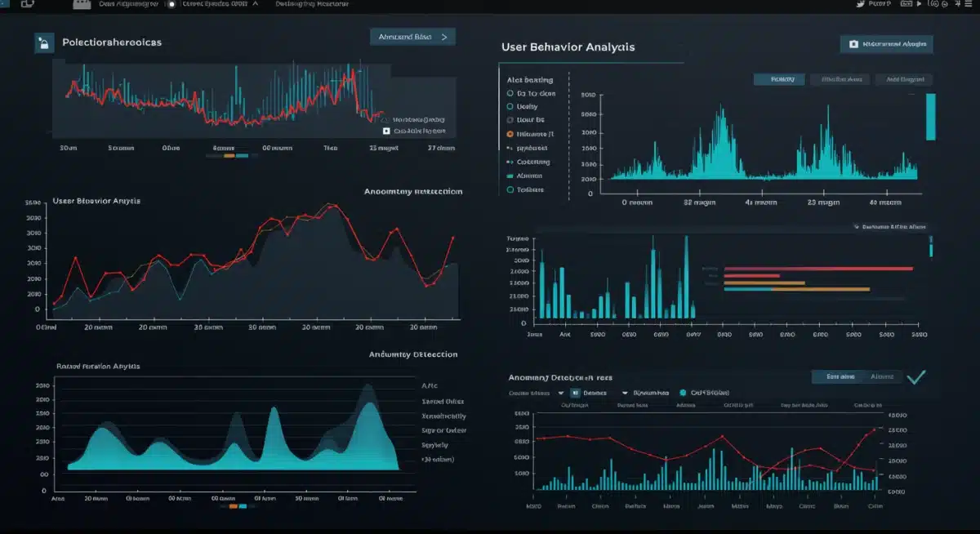
Task: Click the orange segment of the timeline slider control
Action: click(229, 155)
